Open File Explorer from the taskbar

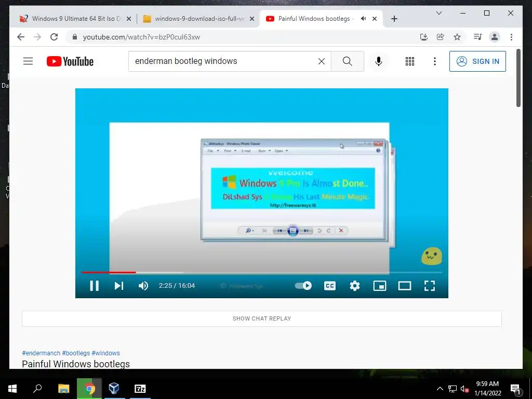point(63,389)
